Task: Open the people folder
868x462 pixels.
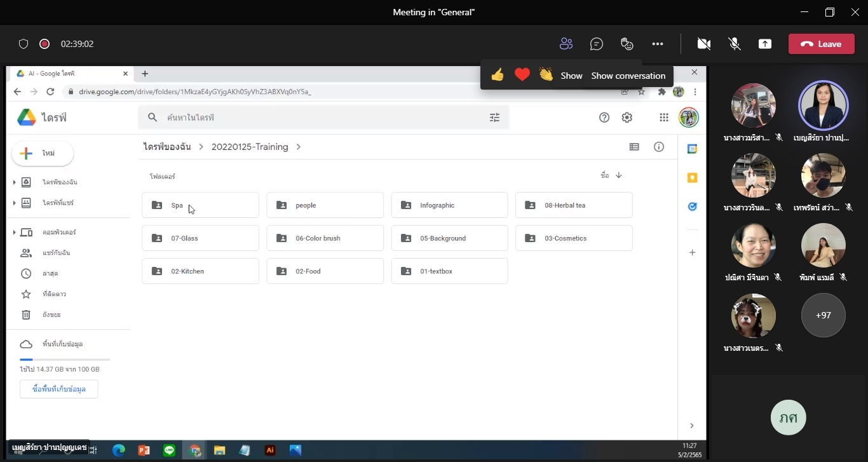Action: 325,205
